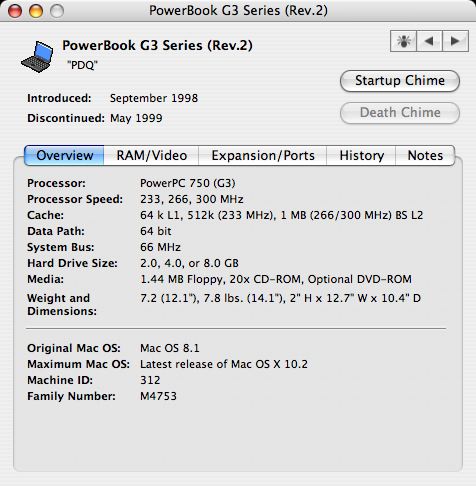
Task: Click the Maximum Mac OS: label
Action: coord(78,364)
